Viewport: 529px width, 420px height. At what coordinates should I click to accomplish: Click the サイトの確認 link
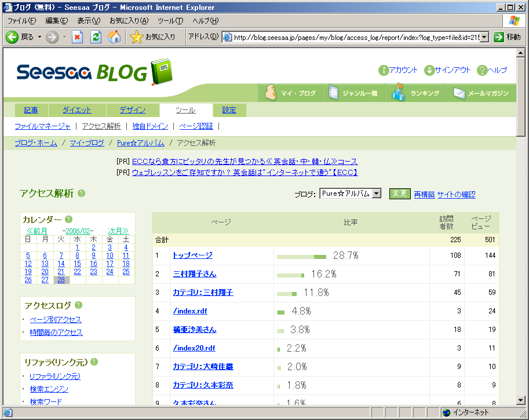(456, 194)
